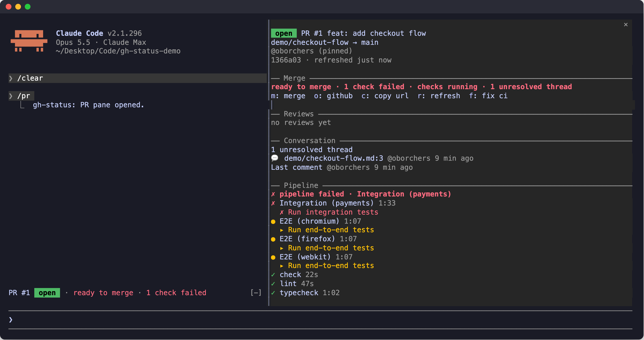
Task: Click 'checks running' in the Merge section
Action: [447, 87]
